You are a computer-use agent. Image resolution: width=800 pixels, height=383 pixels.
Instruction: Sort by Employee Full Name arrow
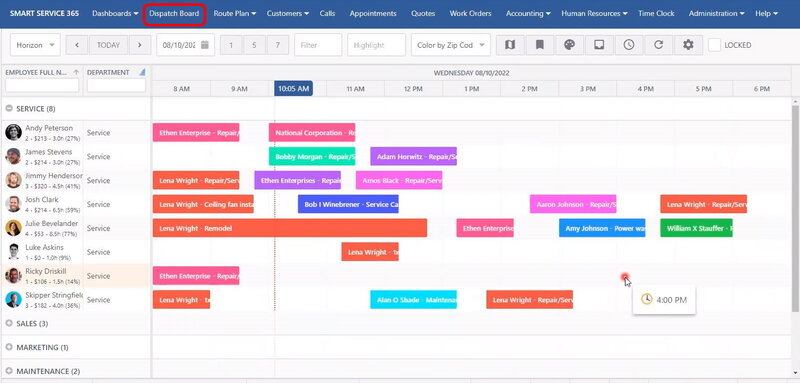point(76,72)
